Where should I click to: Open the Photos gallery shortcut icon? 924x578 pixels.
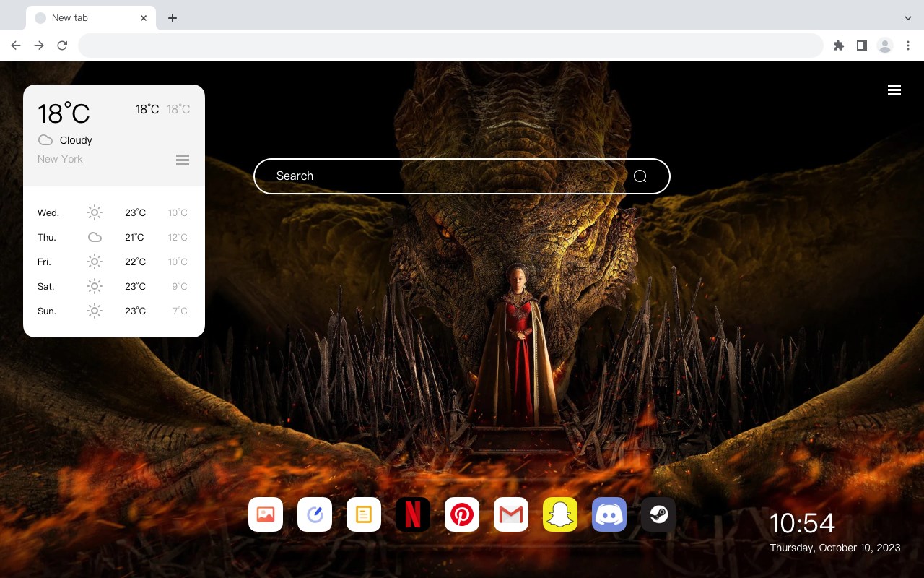pyautogui.click(x=266, y=514)
